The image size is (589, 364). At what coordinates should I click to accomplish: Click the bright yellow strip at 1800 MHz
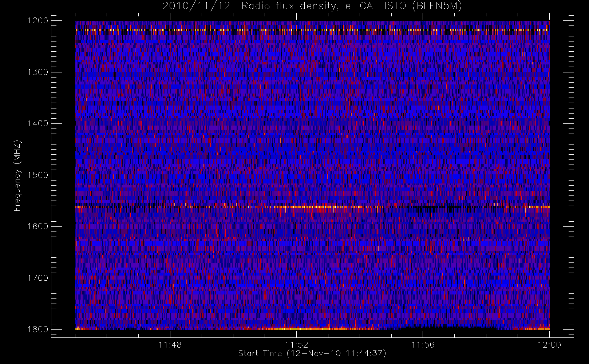(x=312, y=329)
